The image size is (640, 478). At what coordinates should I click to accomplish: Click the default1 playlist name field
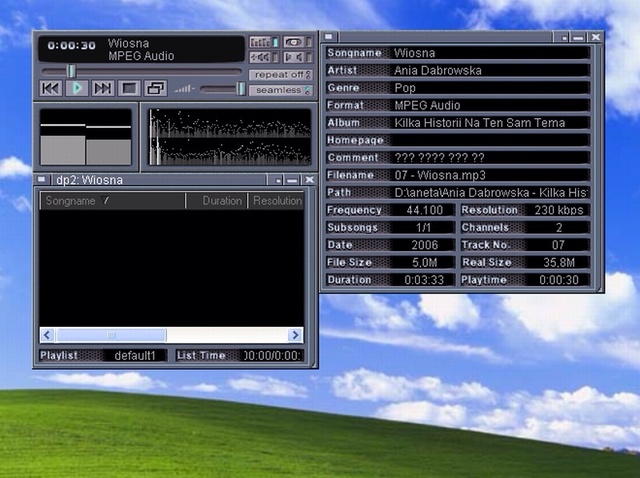tap(135, 356)
